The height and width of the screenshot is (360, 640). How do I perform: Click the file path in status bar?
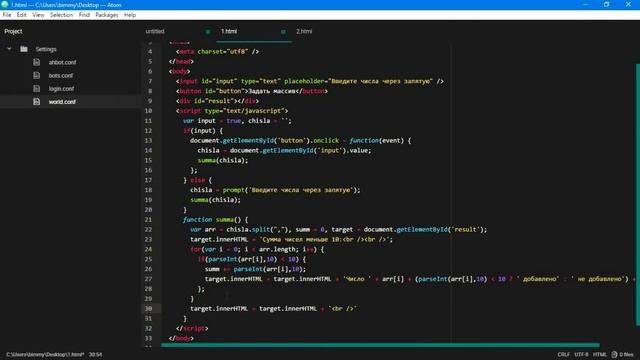45,354
